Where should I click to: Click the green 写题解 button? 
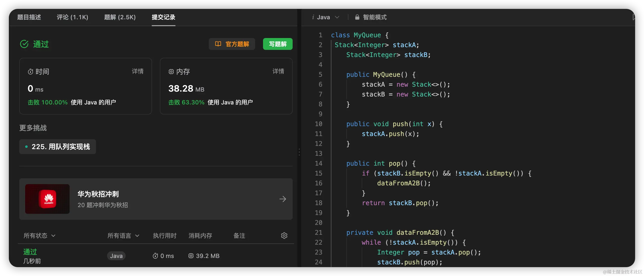click(x=278, y=44)
